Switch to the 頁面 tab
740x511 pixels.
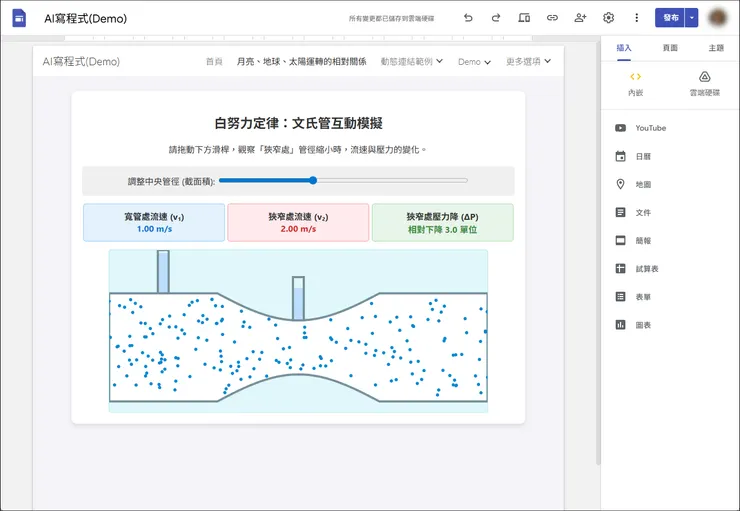[x=670, y=48]
